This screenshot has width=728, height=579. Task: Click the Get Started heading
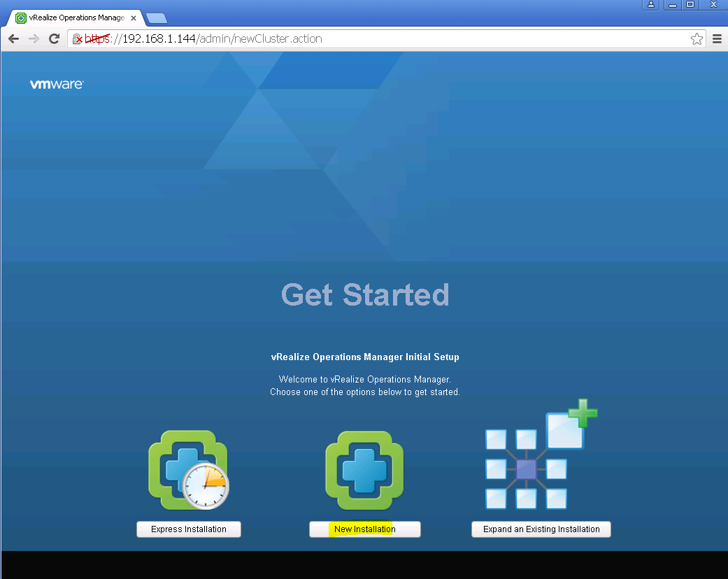tap(365, 295)
